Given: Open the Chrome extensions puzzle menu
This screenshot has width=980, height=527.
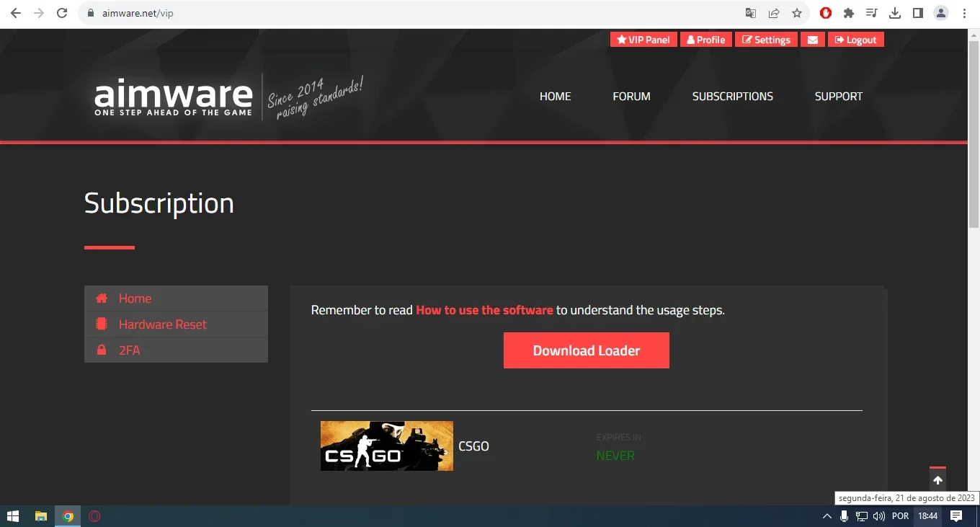Looking at the screenshot, I should tap(849, 13).
